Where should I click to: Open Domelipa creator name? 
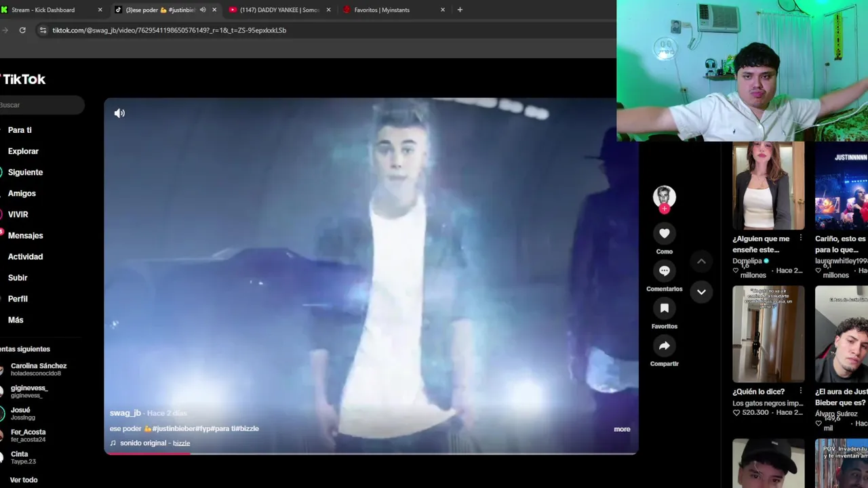click(x=747, y=261)
